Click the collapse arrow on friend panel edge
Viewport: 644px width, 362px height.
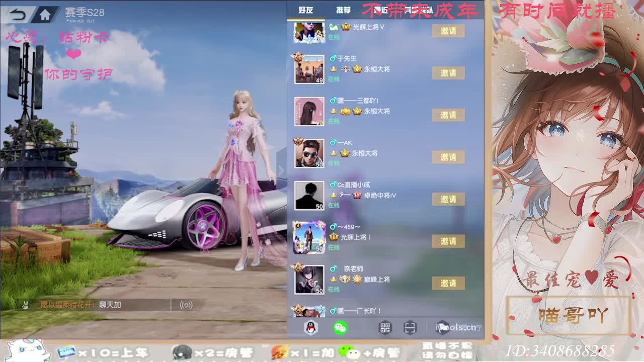(x=282, y=171)
